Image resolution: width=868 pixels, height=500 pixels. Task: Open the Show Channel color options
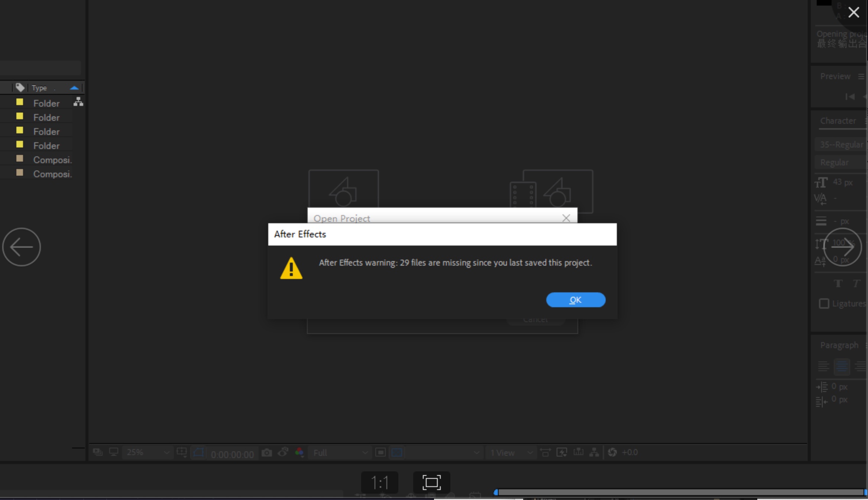299,452
